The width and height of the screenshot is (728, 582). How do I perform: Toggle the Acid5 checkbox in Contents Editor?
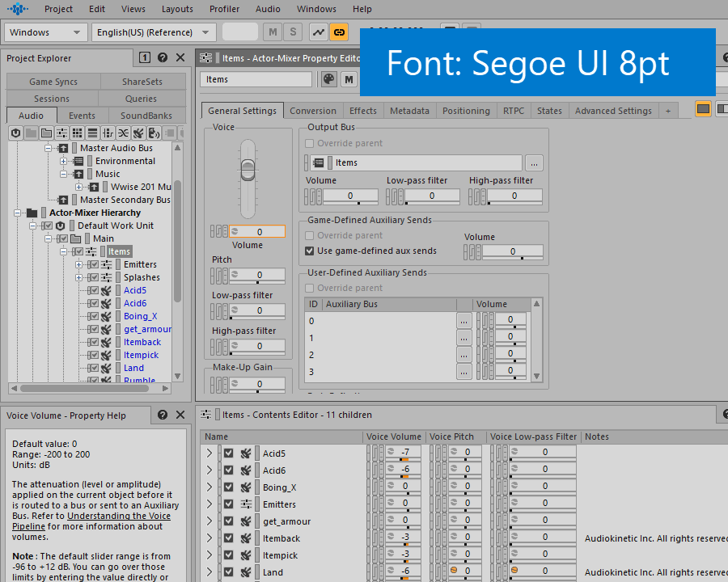coord(229,453)
